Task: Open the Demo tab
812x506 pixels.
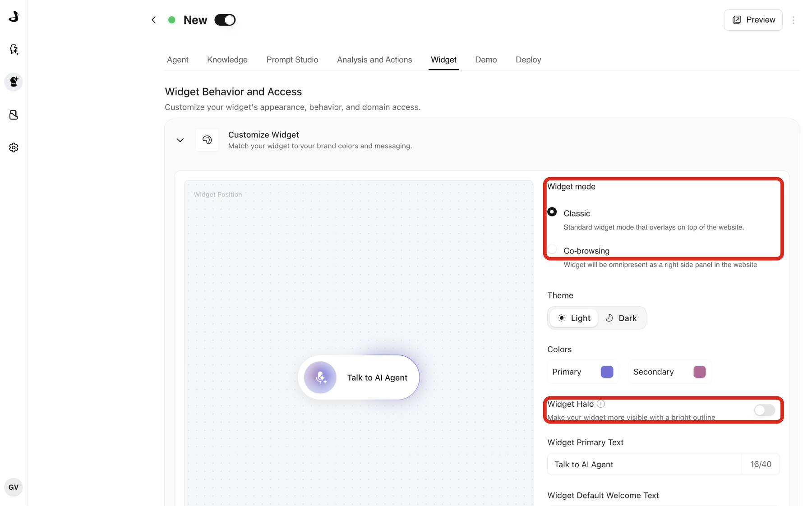Action: tap(486, 60)
